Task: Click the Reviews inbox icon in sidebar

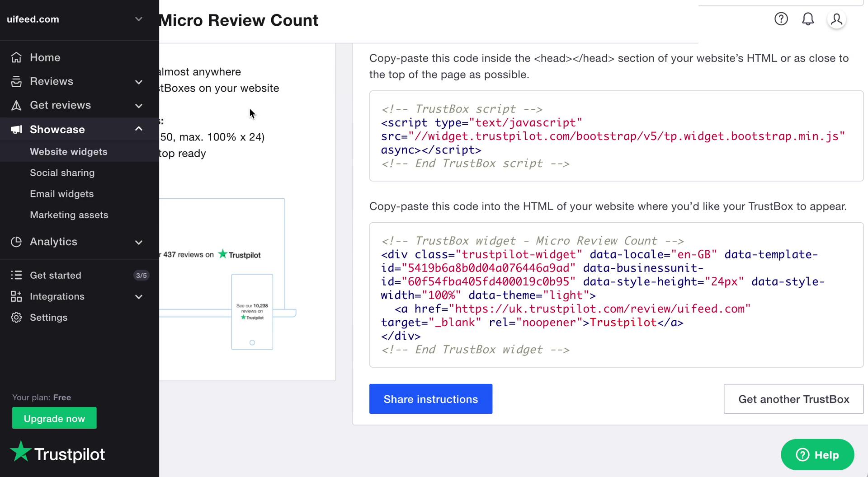Action: pos(16,81)
